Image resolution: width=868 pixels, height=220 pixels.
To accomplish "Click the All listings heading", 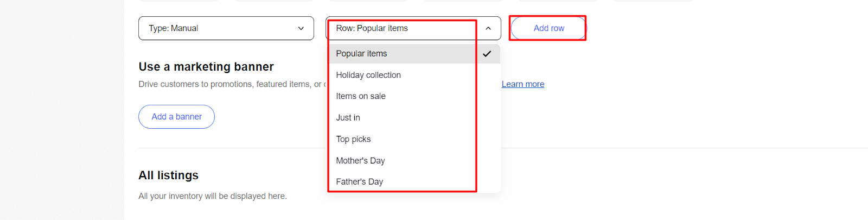I will [x=168, y=175].
